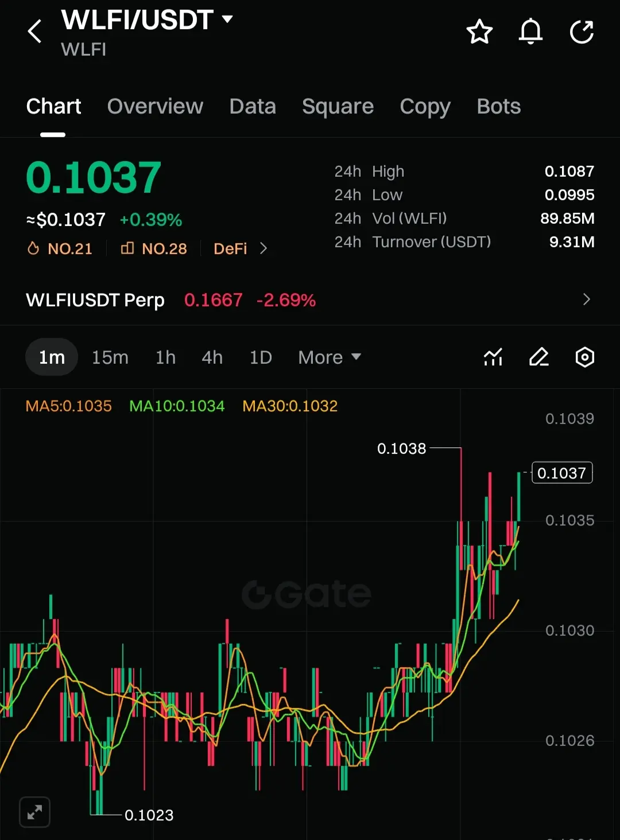Select the drawing pencil tool icon
The height and width of the screenshot is (840, 620).
point(538,357)
